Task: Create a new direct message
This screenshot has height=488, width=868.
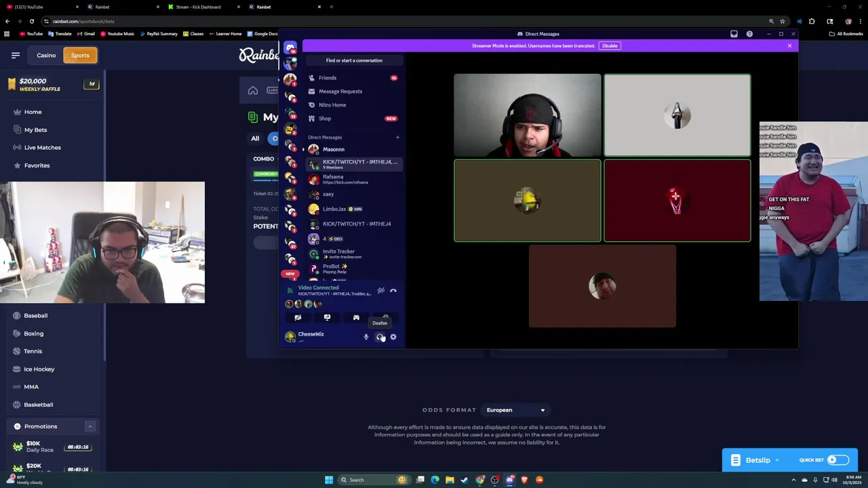Action: pyautogui.click(x=397, y=138)
